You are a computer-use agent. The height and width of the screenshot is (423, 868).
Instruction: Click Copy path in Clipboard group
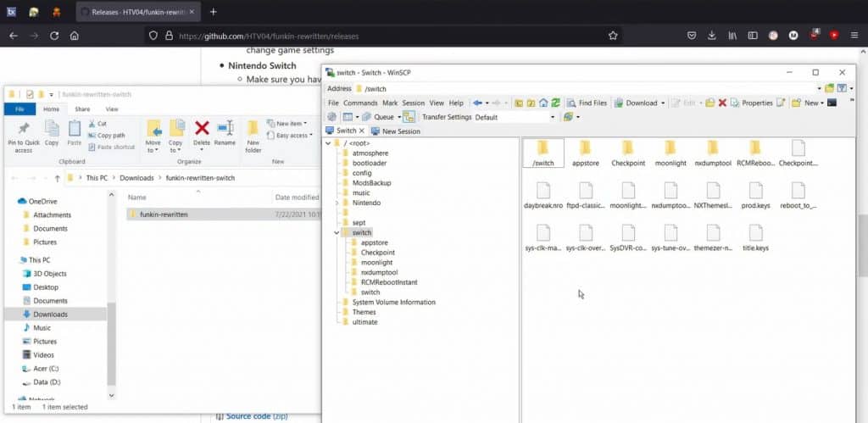pyautogui.click(x=110, y=136)
